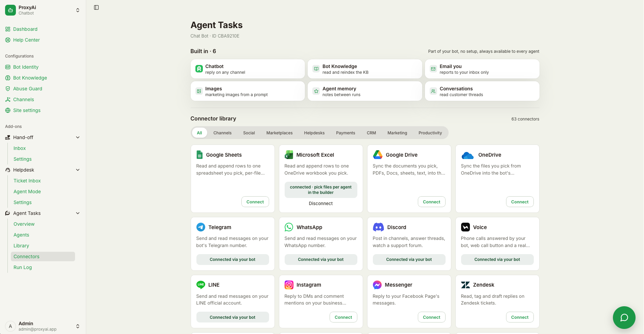Collapse the Helpdesk section chevron

pos(78,170)
